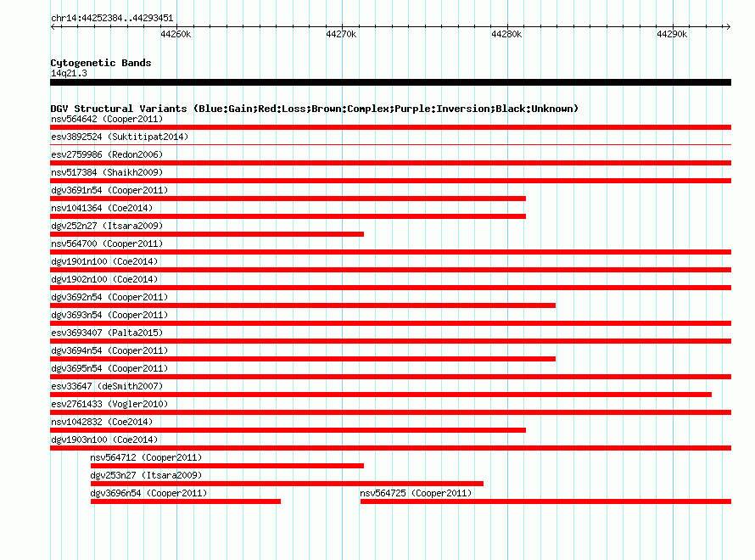Click the dgv1901n100 (Coe2014) label

[x=104, y=261]
